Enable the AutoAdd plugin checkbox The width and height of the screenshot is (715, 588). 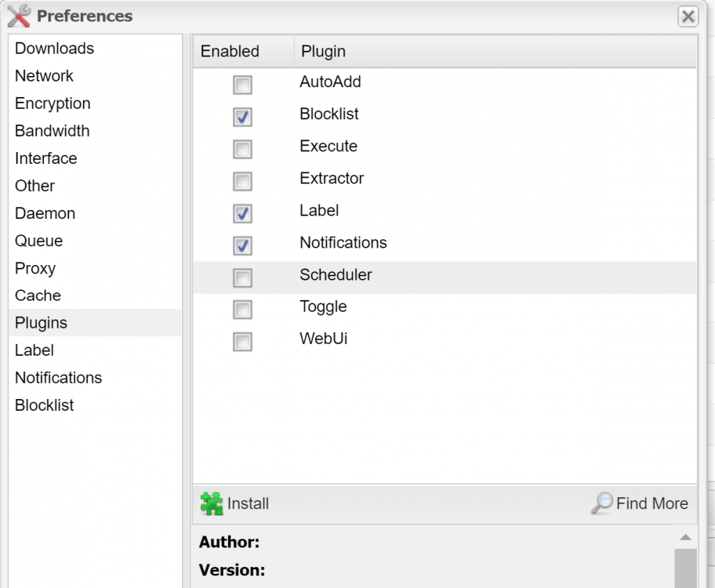tap(242, 85)
